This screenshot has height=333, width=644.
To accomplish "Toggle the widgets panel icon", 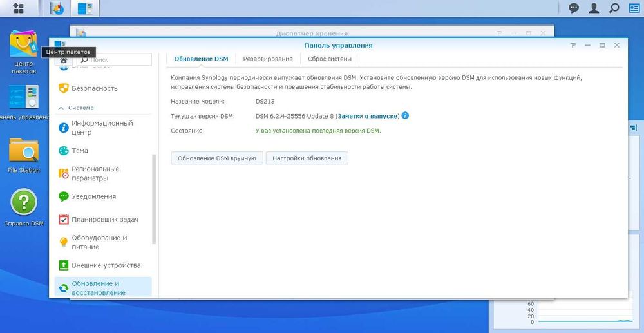I will coord(634,8).
